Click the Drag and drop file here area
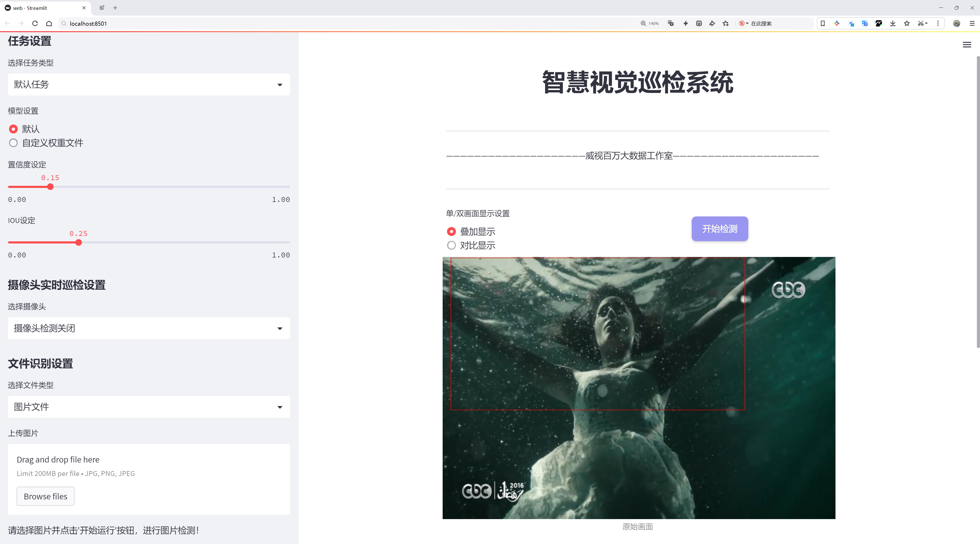Viewport: 980px width, 544px height. 149,479
